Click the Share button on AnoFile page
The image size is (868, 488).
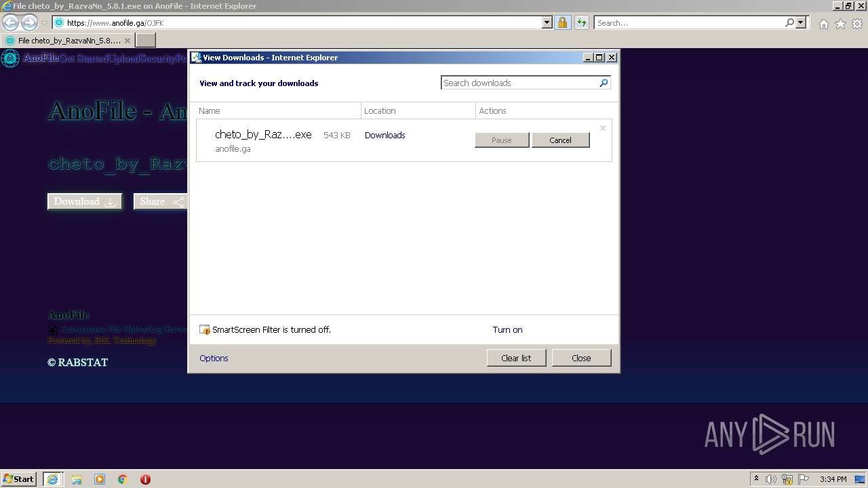[161, 201]
